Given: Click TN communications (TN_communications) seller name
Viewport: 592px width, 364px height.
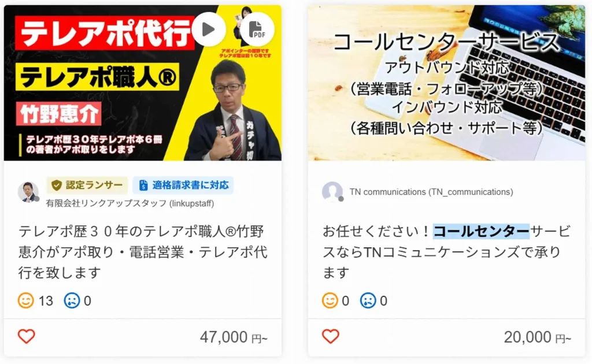Looking at the screenshot, I should [x=431, y=192].
